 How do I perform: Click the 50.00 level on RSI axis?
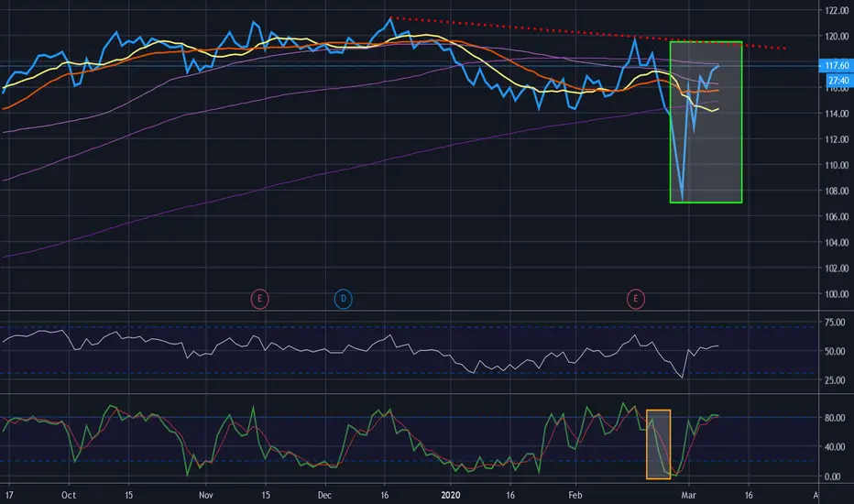[835, 352]
